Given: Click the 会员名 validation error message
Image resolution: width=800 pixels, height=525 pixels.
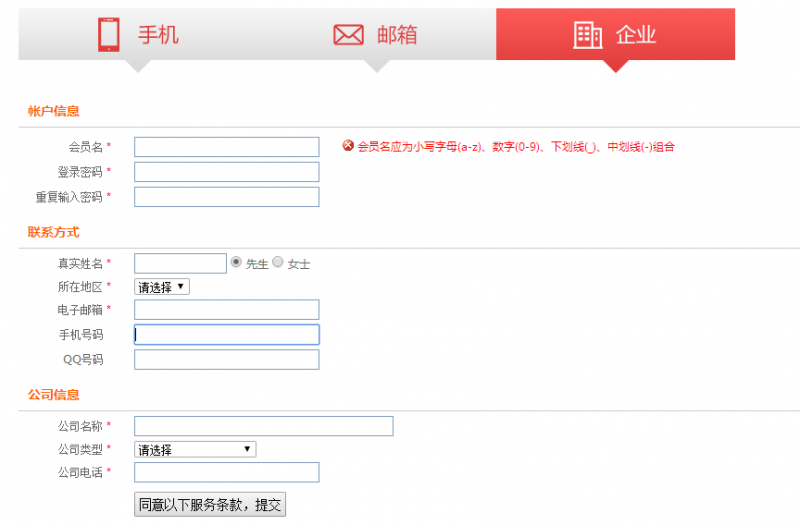Looking at the screenshot, I should tap(516, 147).
